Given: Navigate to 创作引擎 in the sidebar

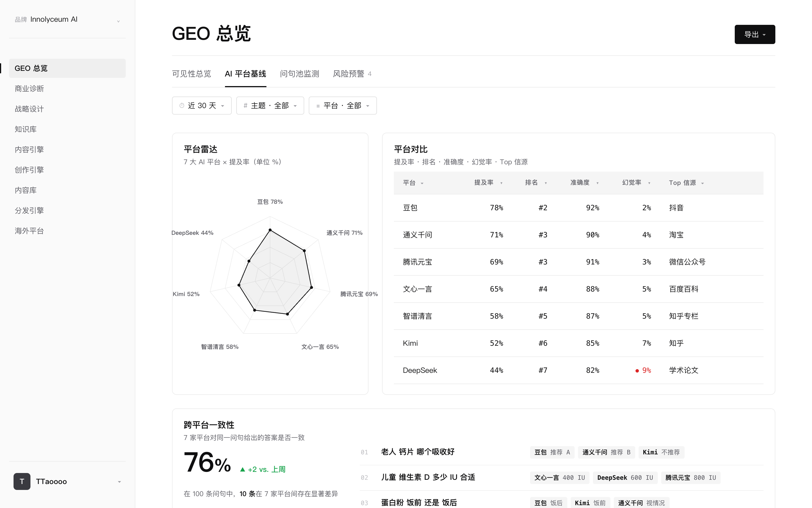Looking at the screenshot, I should [x=67, y=170].
